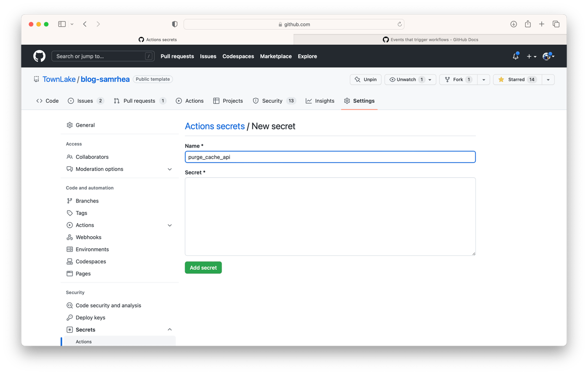The width and height of the screenshot is (588, 374).
Task: Go back in Safari history
Action: click(85, 24)
